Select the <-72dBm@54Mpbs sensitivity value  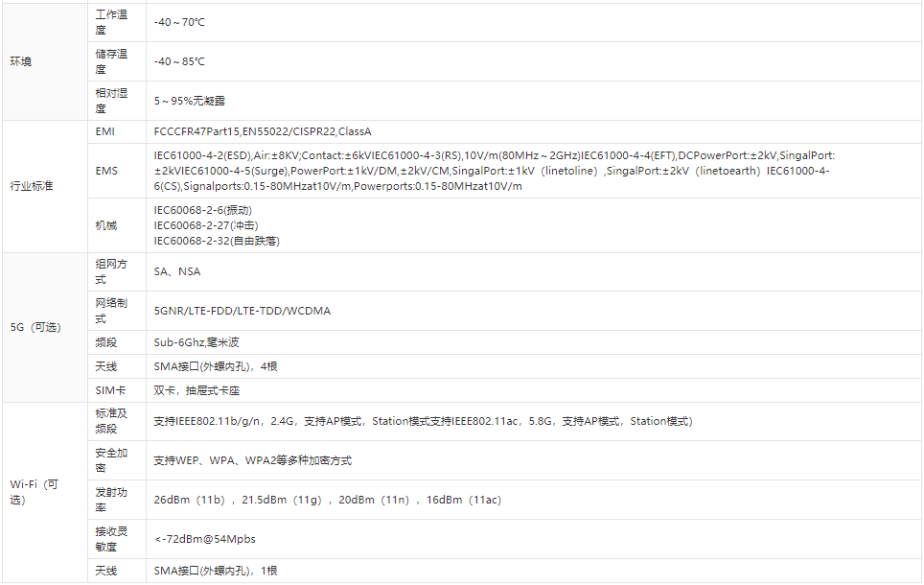[205, 539]
